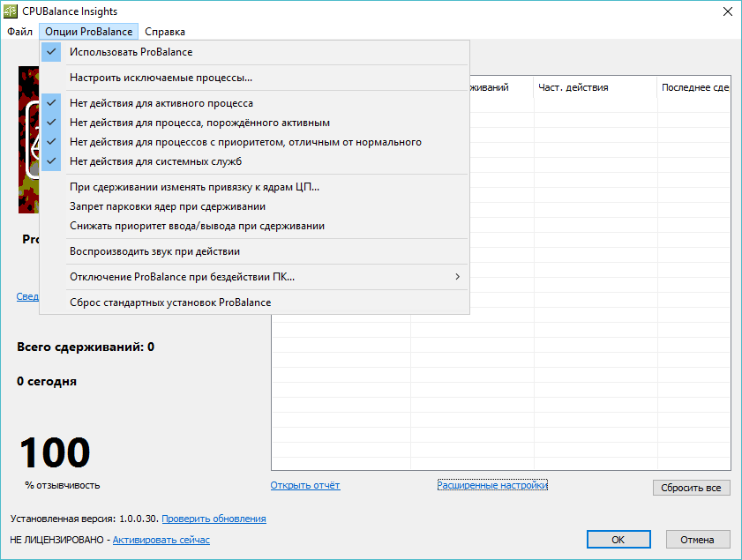Close the Опции ProBalance menu

point(88,32)
